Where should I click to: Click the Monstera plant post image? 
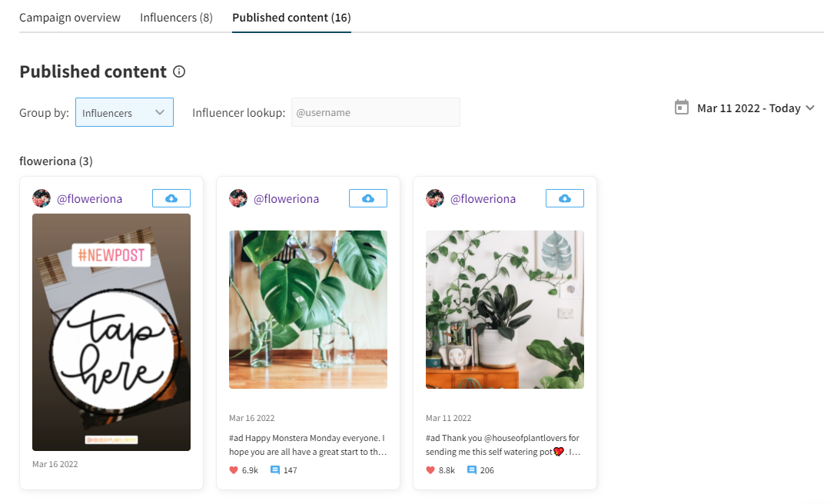coord(307,310)
